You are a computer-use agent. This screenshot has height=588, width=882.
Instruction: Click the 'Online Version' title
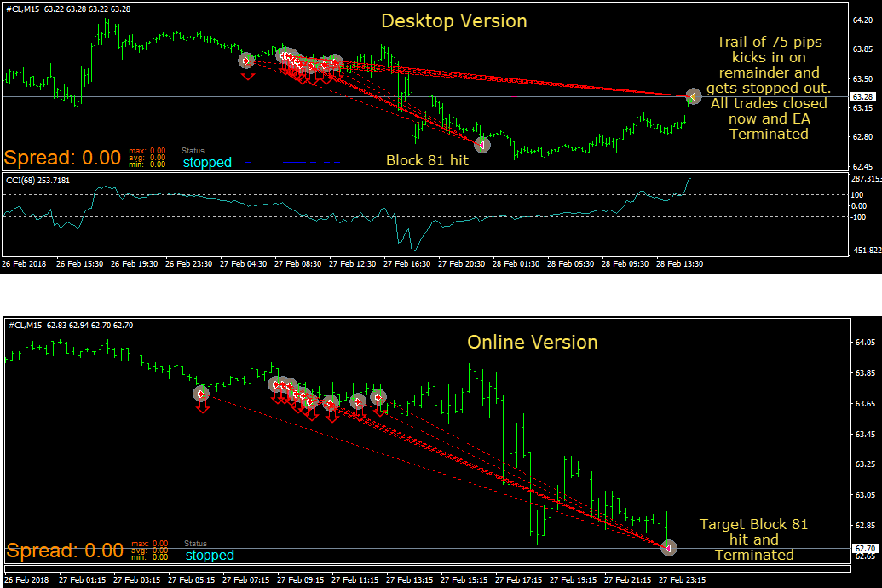[532, 342]
